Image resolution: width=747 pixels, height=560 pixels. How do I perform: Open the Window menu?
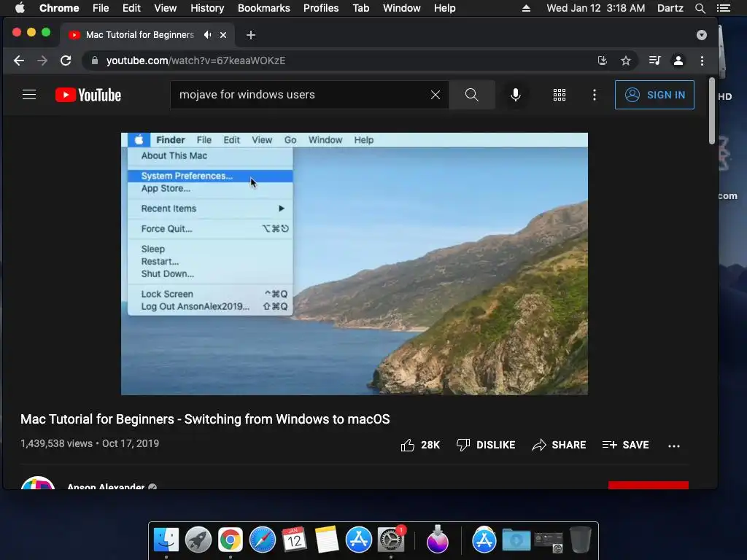[x=402, y=8]
